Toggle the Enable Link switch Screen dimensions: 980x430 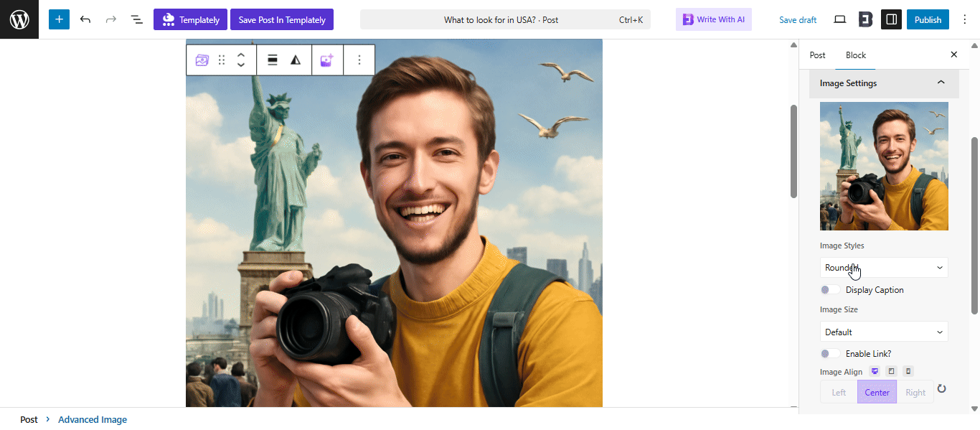pos(830,353)
